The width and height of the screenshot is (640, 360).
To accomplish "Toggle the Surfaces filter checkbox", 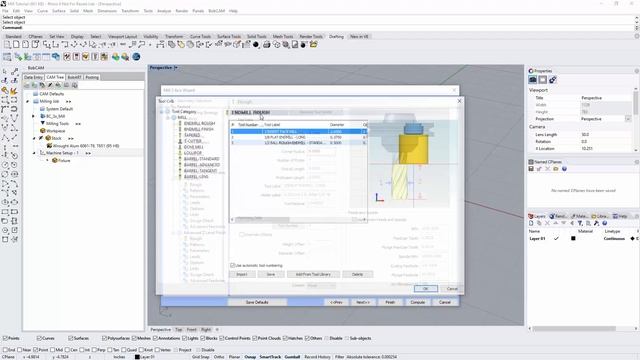I will click(71, 338).
